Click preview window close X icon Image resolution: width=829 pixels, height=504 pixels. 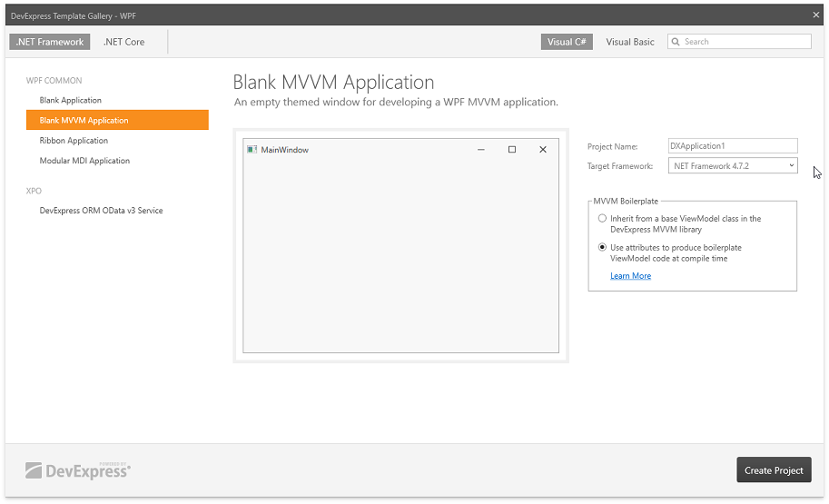coord(542,150)
